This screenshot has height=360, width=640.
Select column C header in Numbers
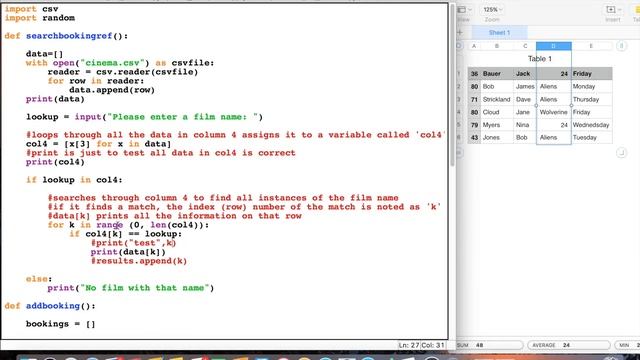(525, 46)
